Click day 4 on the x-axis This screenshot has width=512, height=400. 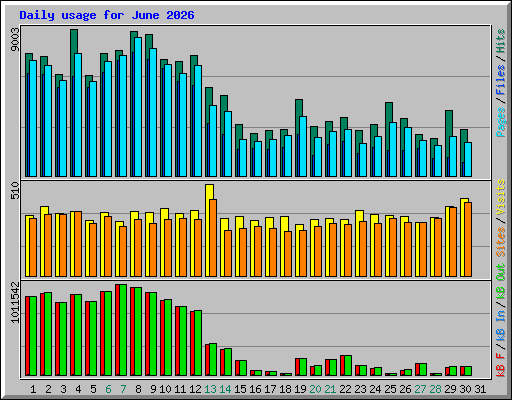(78, 389)
